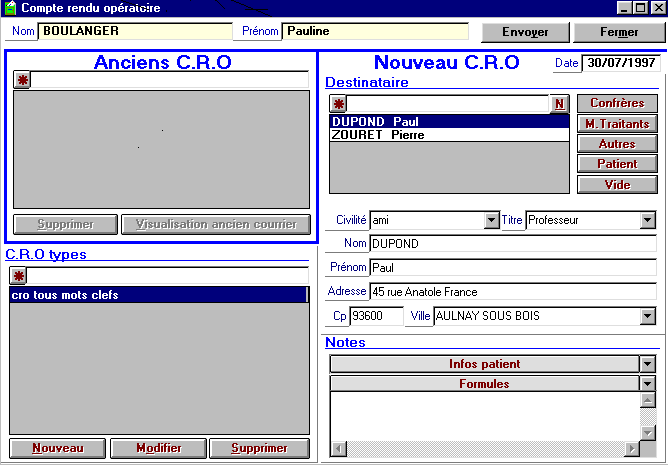Click notes scrollbar down arrow
668x465 pixels.
(648, 433)
